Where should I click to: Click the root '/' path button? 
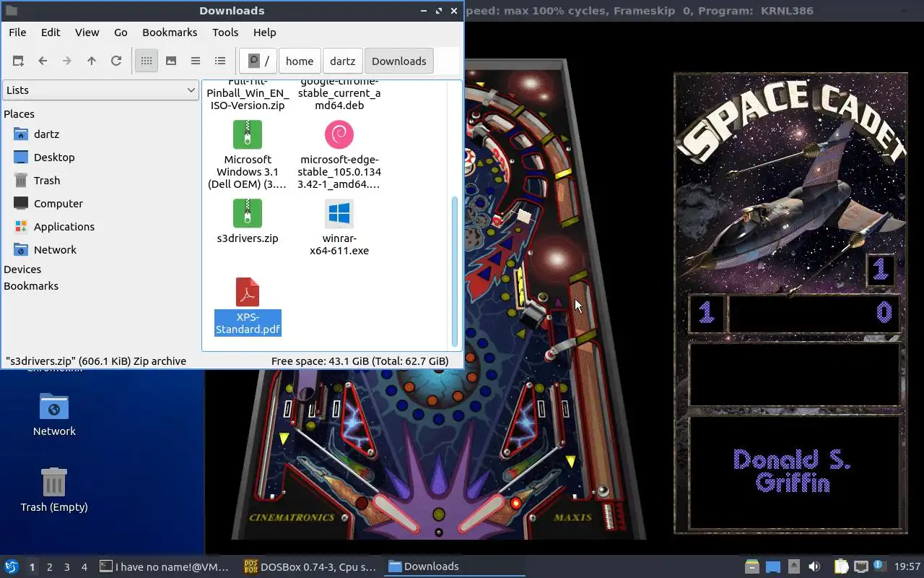pyautogui.click(x=258, y=61)
